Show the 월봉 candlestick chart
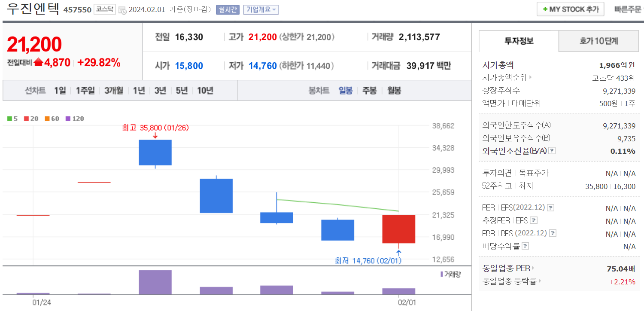The image size is (644, 311). coord(394,91)
